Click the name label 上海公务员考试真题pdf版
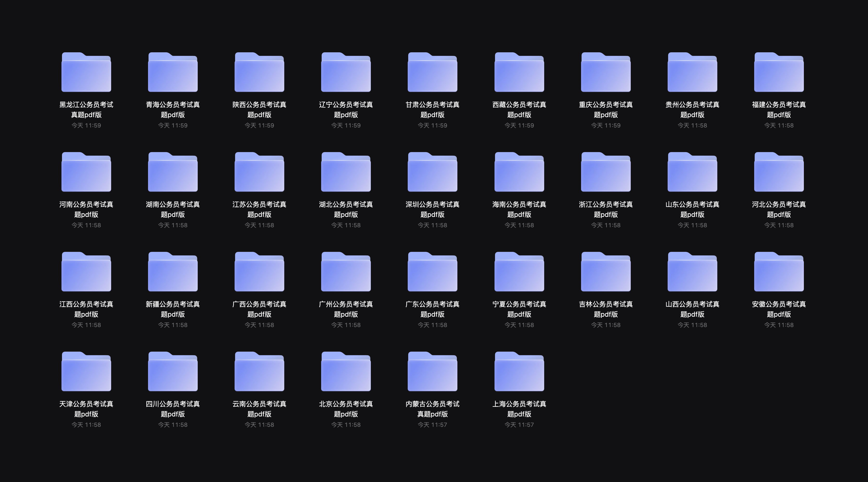This screenshot has height=482, width=868. [519, 408]
